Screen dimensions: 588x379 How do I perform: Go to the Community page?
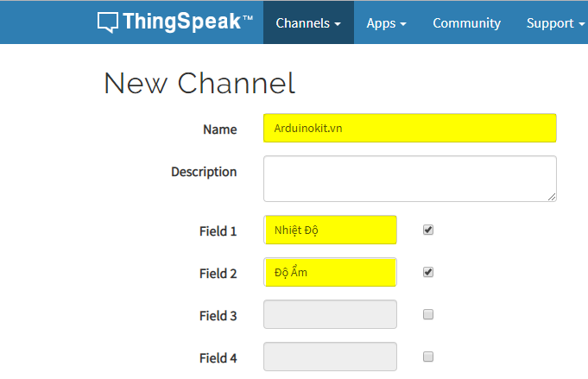[x=466, y=23]
